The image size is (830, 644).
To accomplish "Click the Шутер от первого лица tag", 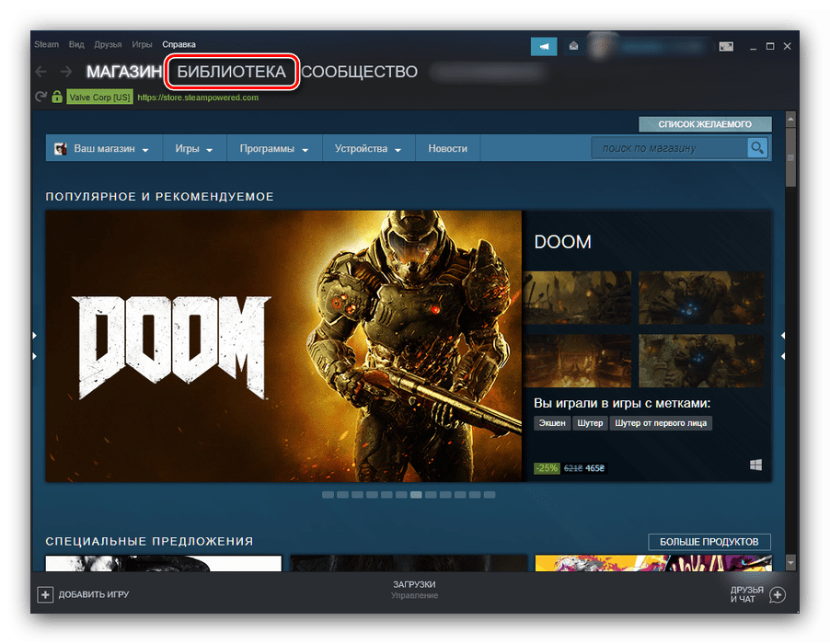I will tap(661, 423).
